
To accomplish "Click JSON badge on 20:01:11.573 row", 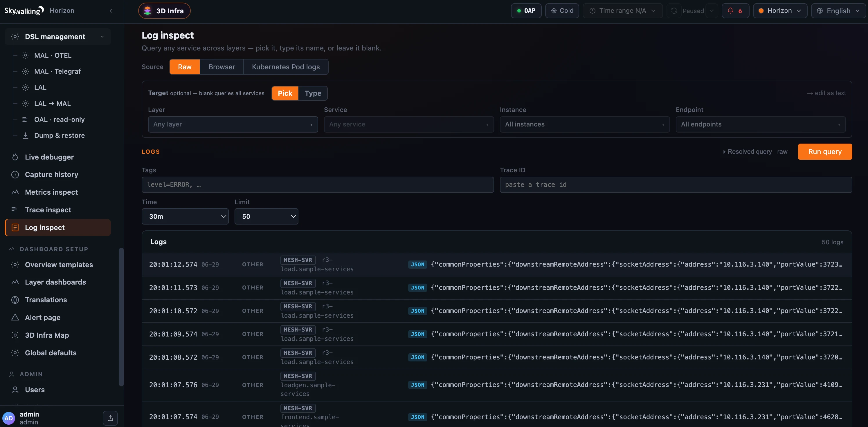I will pyautogui.click(x=417, y=287).
